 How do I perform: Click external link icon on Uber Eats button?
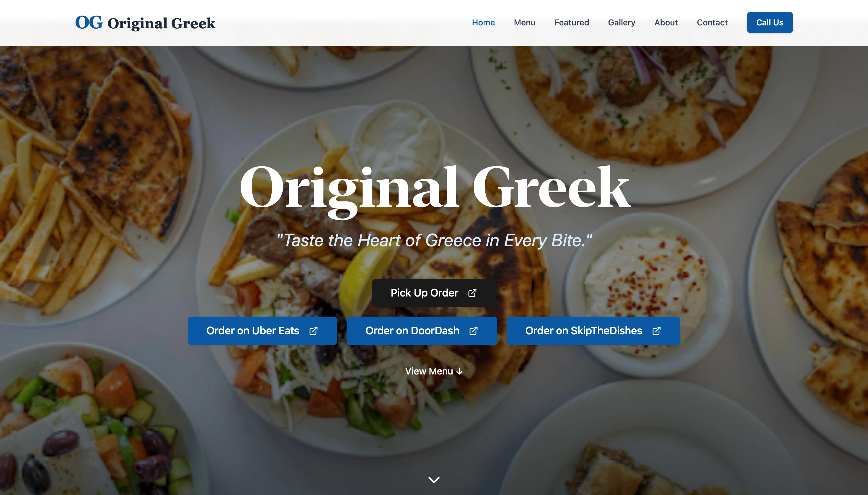click(x=313, y=331)
